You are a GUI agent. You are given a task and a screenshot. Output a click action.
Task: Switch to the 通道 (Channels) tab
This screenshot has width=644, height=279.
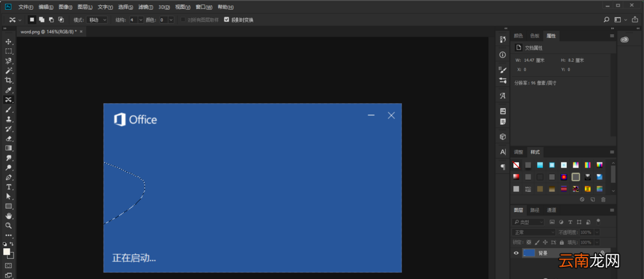point(551,210)
